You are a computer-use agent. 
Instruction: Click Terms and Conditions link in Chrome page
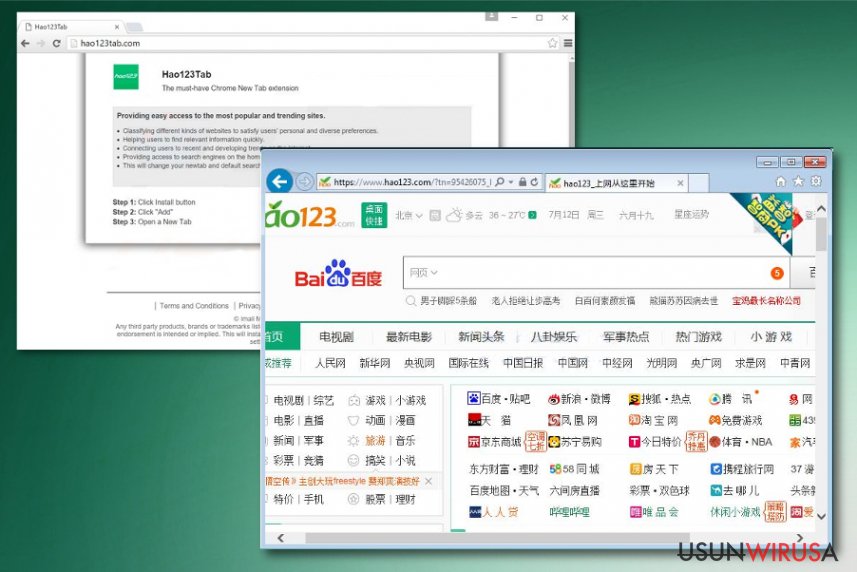click(x=194, y=306)
